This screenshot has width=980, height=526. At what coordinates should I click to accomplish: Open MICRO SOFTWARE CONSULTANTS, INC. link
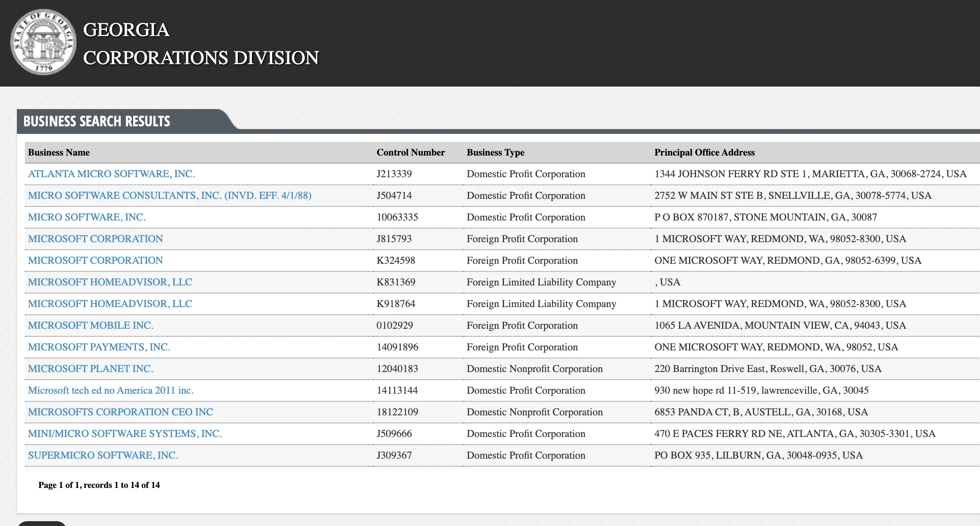pos(170,196)
